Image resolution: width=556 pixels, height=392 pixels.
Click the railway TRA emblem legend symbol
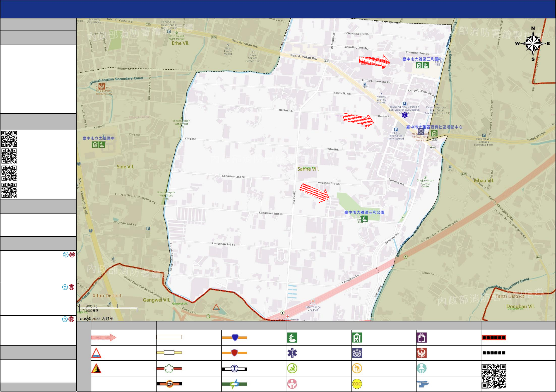(234, 369)
